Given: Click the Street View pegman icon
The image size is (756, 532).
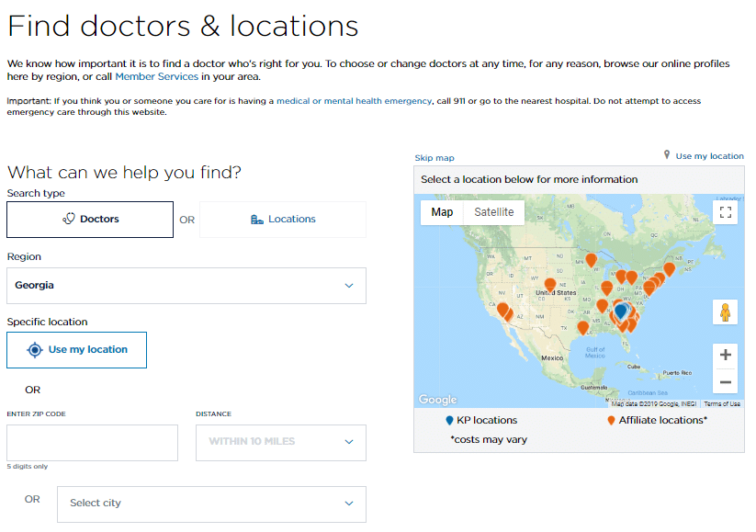Looking at the screenshot, I should coord(725,312).
